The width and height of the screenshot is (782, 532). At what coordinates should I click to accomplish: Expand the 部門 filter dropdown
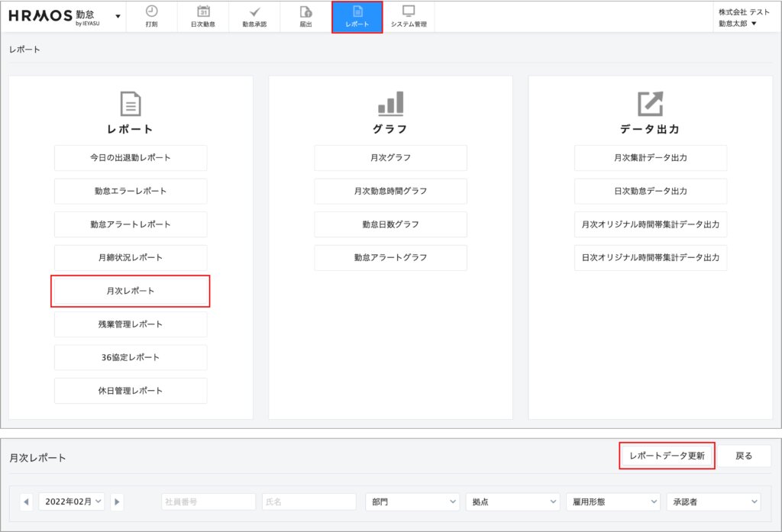[412, 501]
